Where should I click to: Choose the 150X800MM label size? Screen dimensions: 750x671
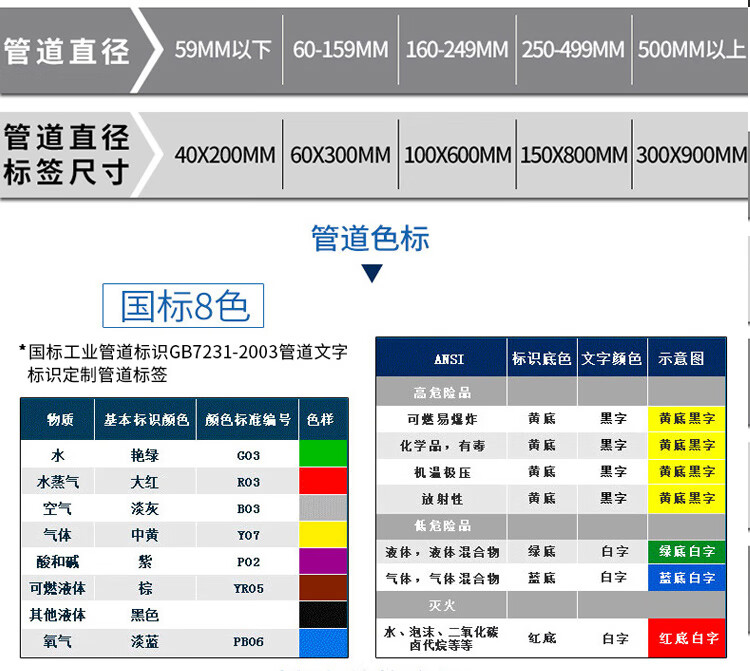pyautogui.click(x=574, y=155)
